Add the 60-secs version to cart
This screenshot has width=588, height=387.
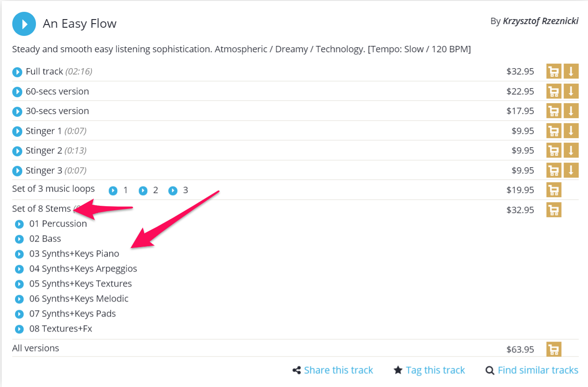[x=553, y=91]
